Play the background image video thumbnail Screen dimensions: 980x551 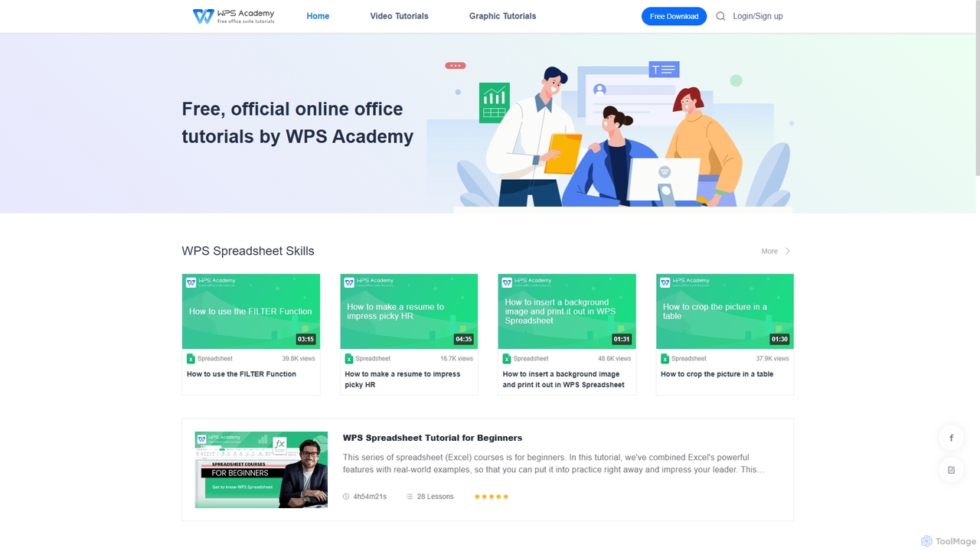[x=567, y=311]
